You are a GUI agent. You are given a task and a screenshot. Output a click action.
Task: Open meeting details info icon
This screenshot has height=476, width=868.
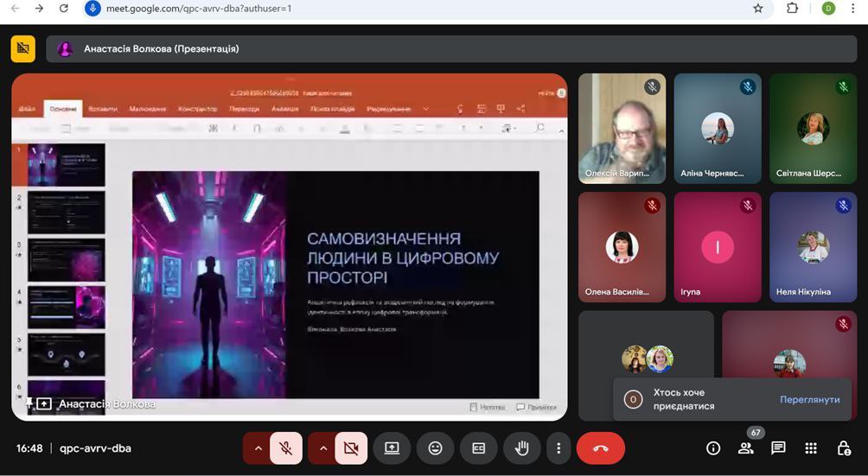pyautogui.click(x=713, y=448)
